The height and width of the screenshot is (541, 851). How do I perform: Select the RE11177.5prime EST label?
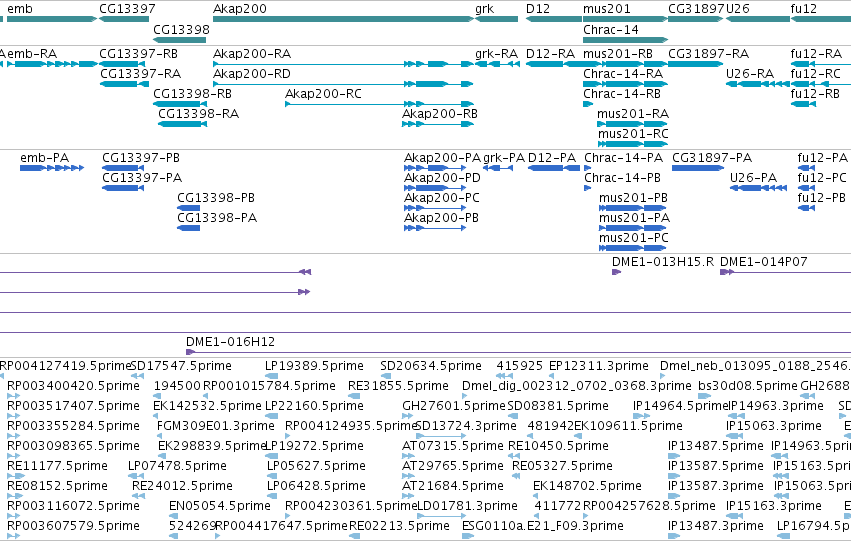(58, 466)
